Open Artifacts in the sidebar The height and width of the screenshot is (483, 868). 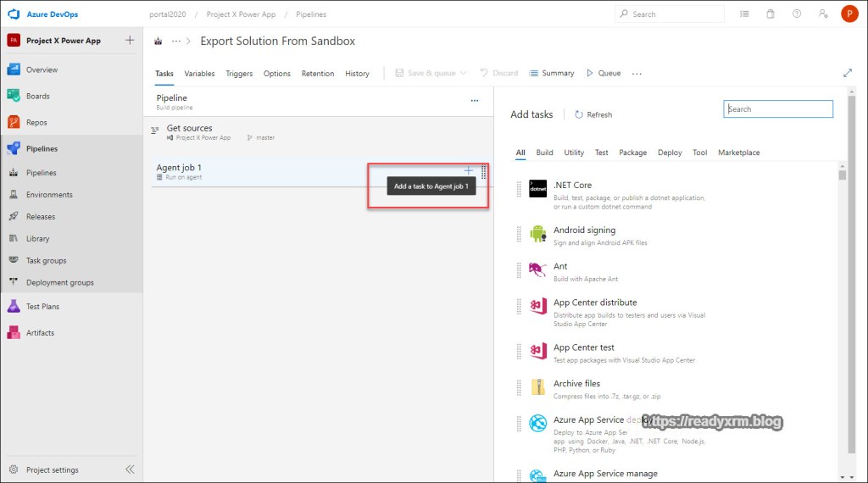click(x=40, y=332)
